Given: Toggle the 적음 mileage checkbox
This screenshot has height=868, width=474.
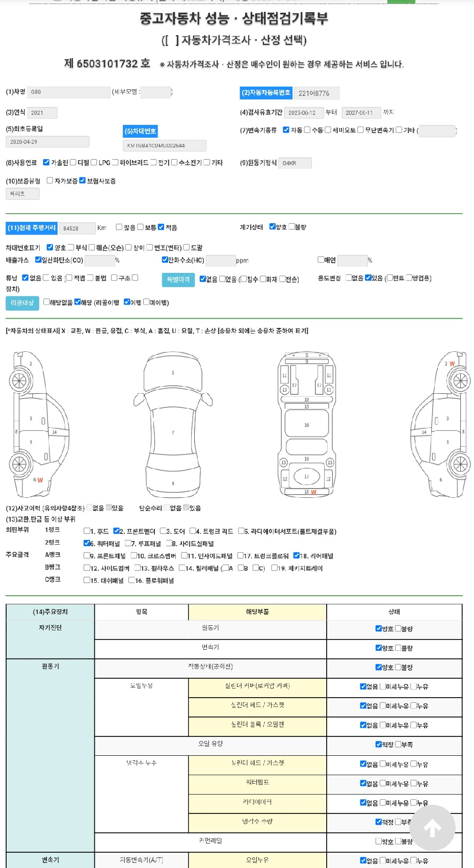Looking at the screenshot, I should (161, 227).
